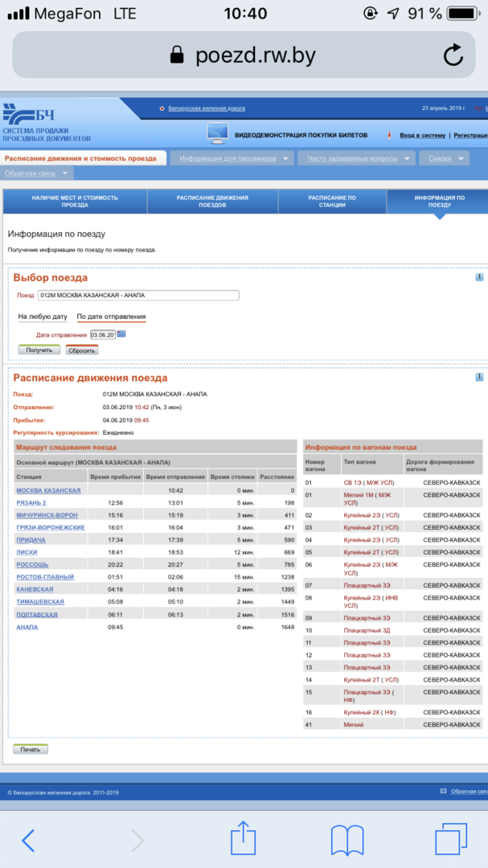Open Safari bookmarks book icon
The width and height of the screenshot is (488, 868).
(x=347, y=840)
